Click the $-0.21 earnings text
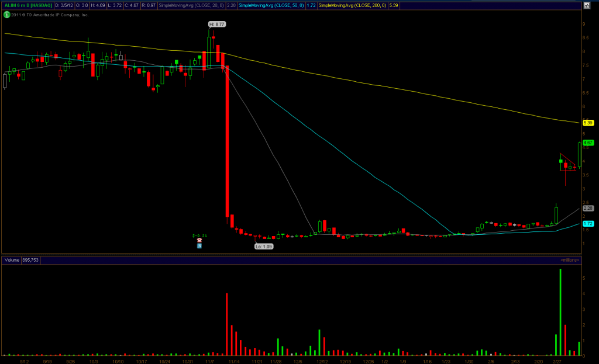 pyautogui.click(x=199, y=236)
